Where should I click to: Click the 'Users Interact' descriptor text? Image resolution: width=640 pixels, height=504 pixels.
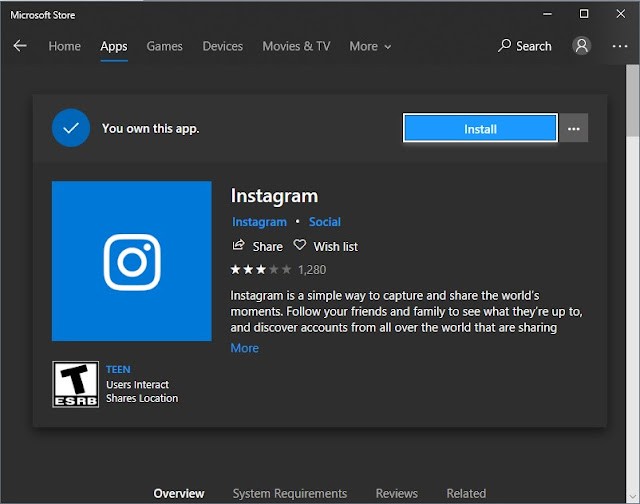tap(138, 384)
